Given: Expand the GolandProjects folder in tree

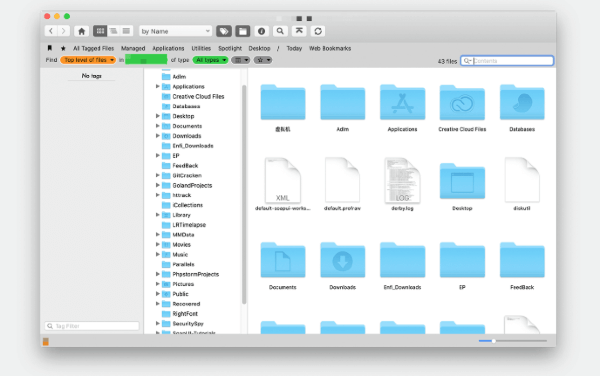Looking at the screenshot, I should pyautogui.click(x=157, y=185).
